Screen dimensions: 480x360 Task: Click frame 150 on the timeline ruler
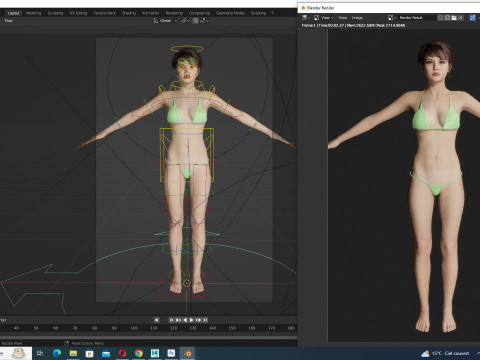coord(232,328)
